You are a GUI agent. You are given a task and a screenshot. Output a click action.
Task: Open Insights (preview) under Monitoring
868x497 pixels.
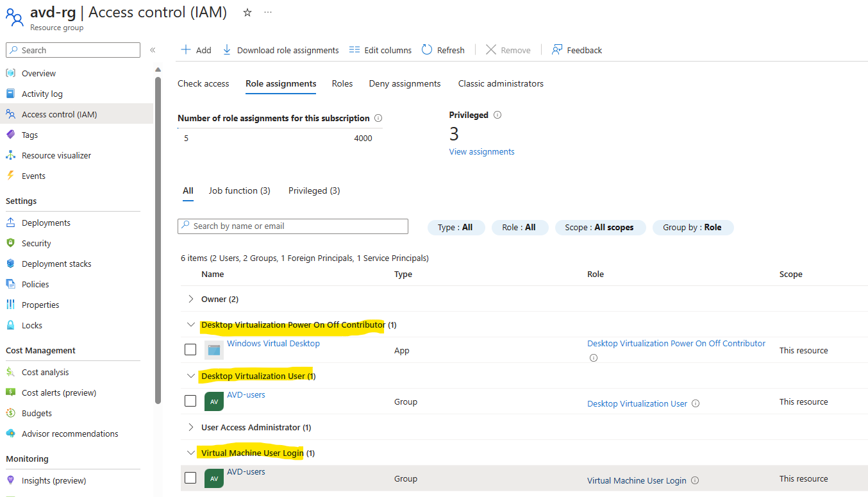[54, 480]
